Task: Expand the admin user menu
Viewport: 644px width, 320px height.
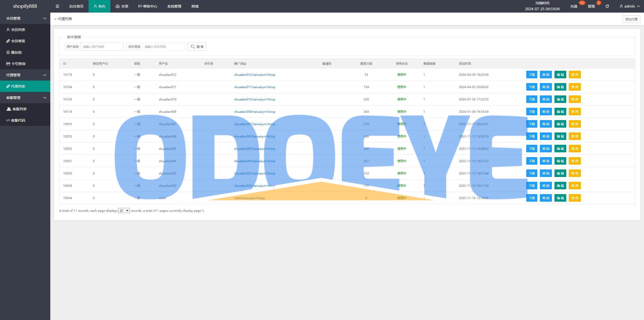Action: [x=630, y=6]
